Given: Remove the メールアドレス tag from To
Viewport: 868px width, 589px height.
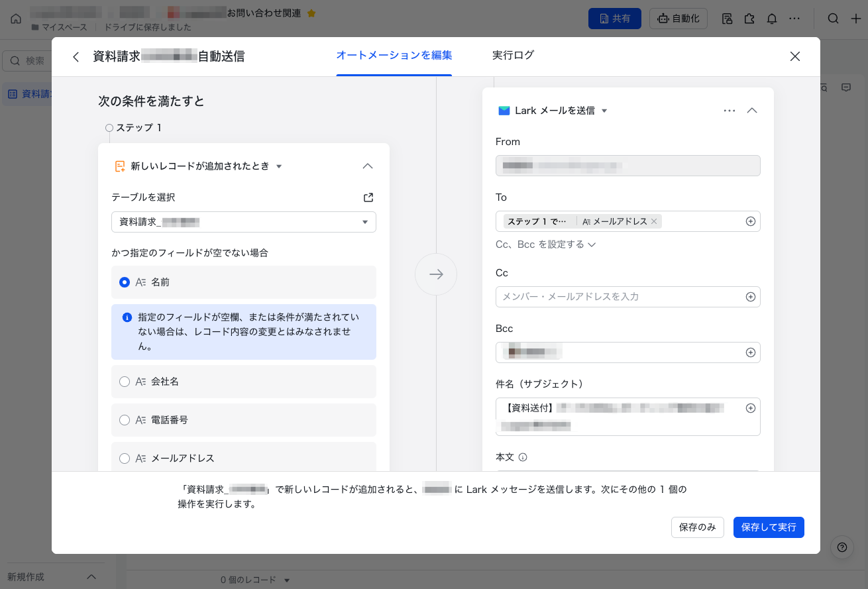Looking at the screenshot, I should pos(654,221).
